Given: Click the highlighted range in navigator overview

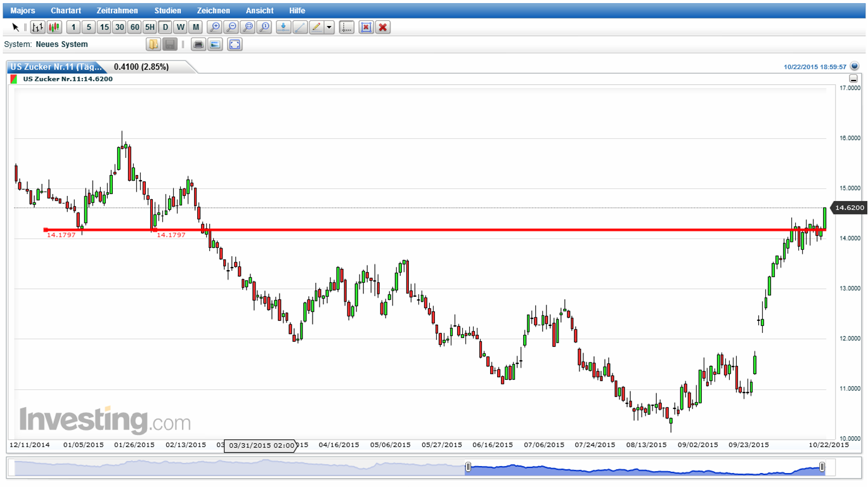Looking at the screenshot, I should 645,467.
